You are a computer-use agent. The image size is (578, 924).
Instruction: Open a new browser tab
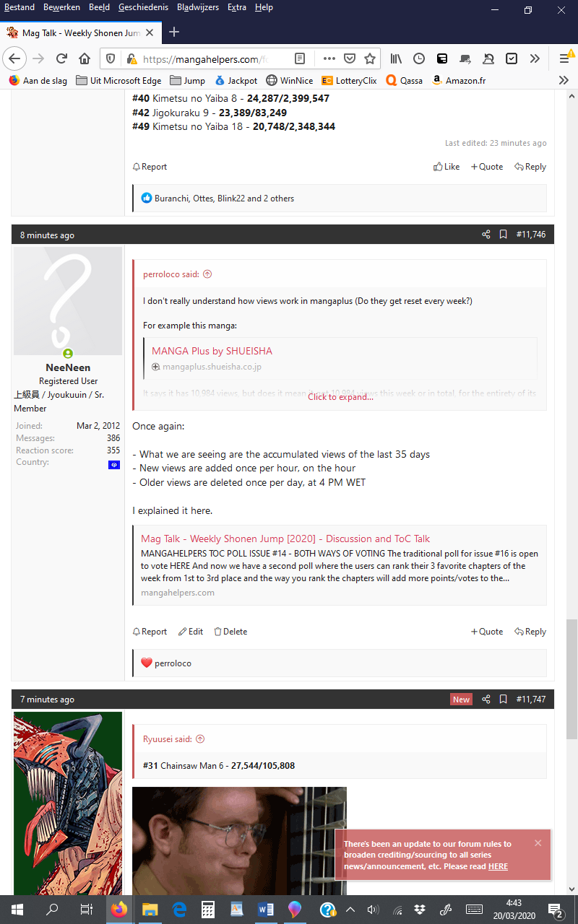point(174,32)
